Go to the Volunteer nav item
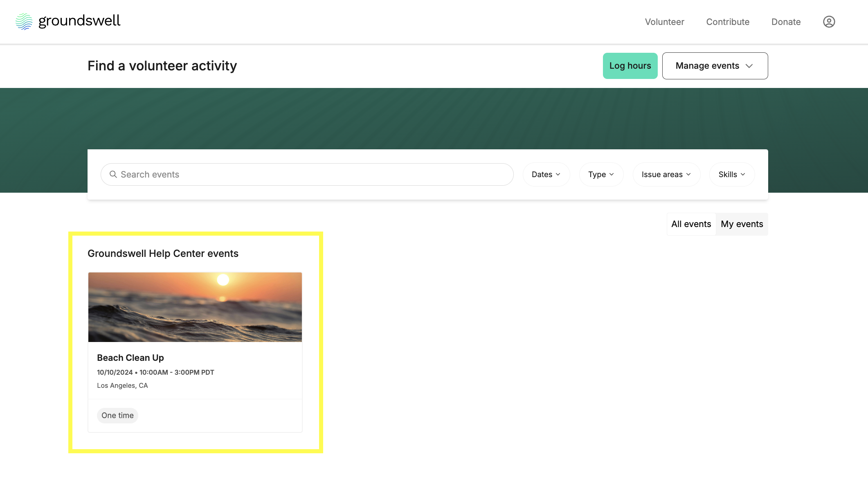 664,22
